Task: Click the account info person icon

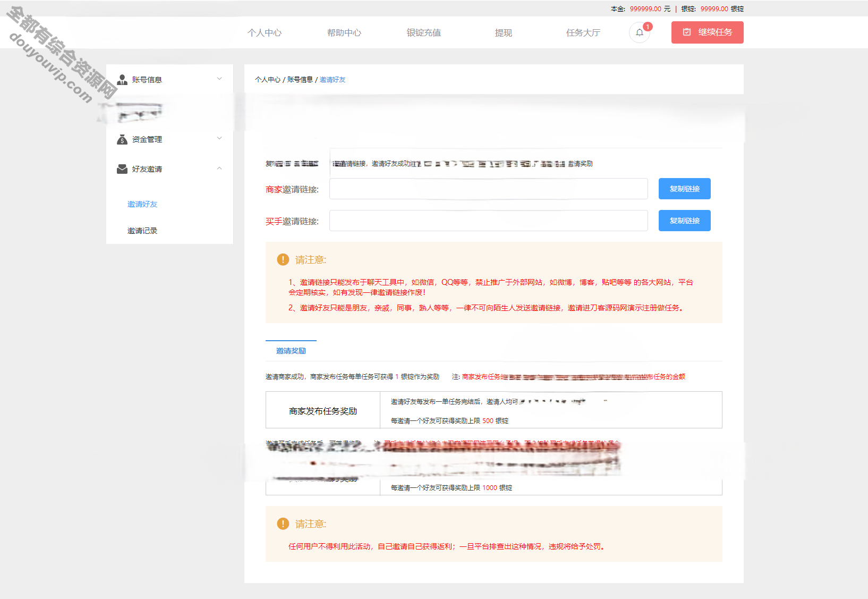Action: pos(122,80)
